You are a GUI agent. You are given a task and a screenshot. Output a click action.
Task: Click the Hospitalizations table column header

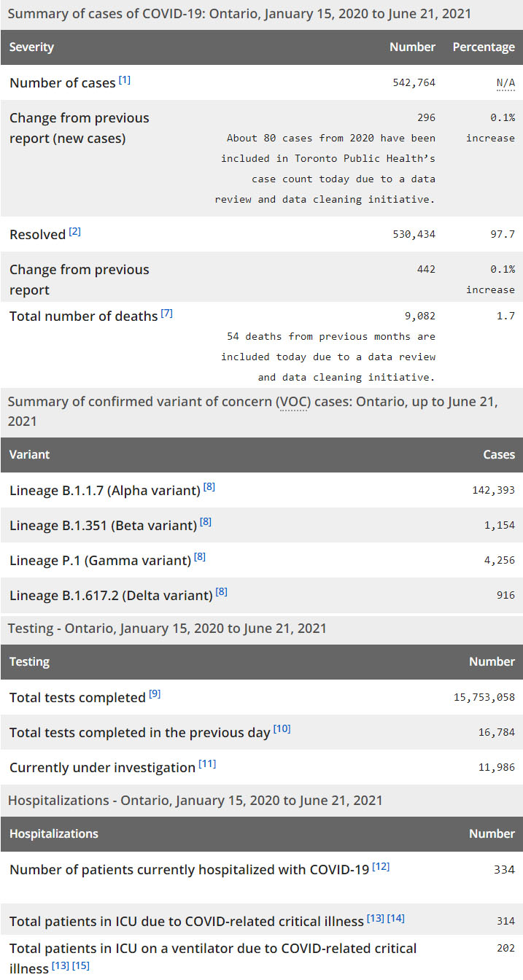pos(53,834)
